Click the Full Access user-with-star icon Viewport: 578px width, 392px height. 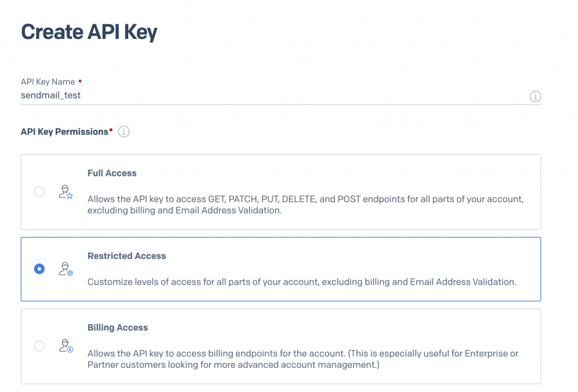[x=66, y=192]
